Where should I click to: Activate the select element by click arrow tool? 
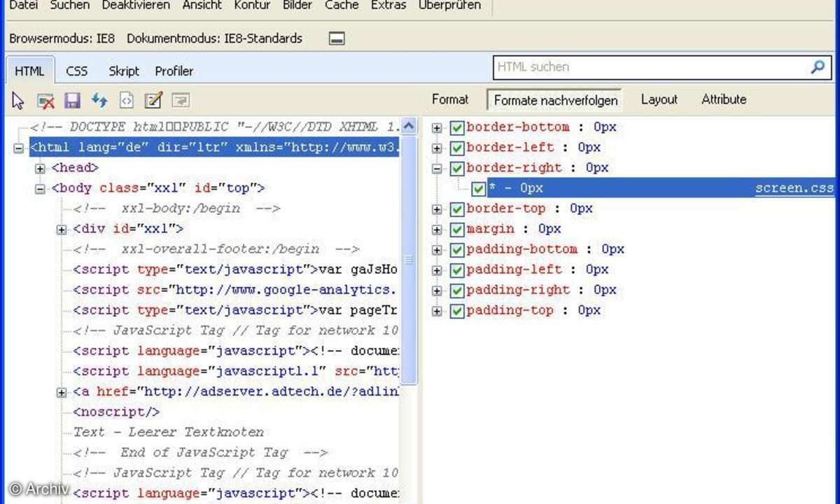(x=18, y=101)
